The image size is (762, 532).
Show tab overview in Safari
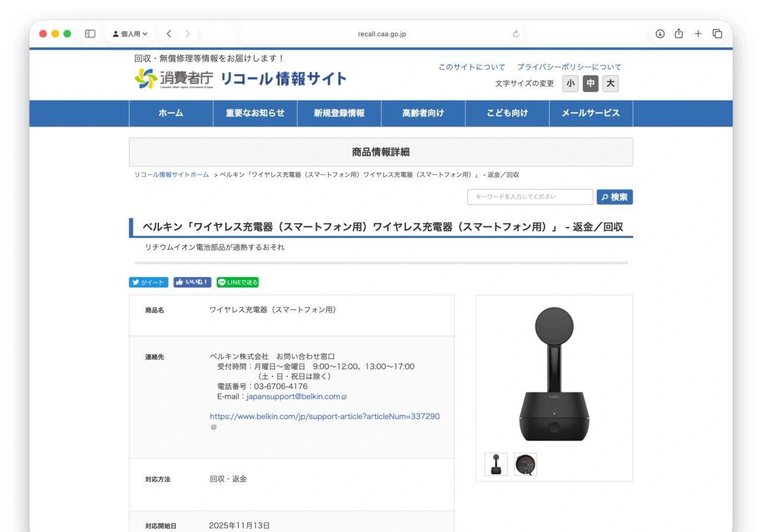tap(717, 34)
